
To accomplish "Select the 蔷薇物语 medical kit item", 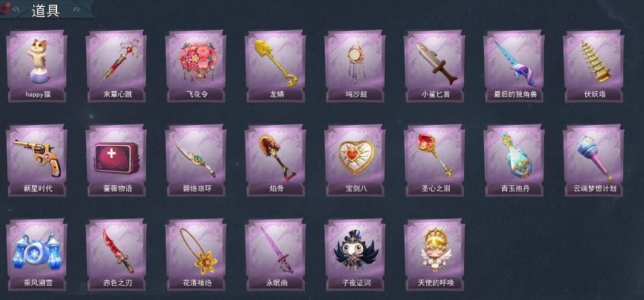I will point(116,161).
